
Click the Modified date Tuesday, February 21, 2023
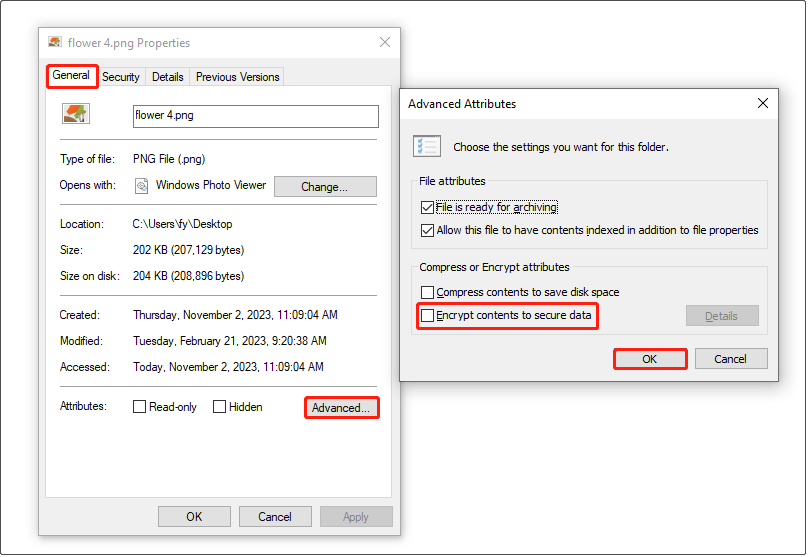click(230, 341)
